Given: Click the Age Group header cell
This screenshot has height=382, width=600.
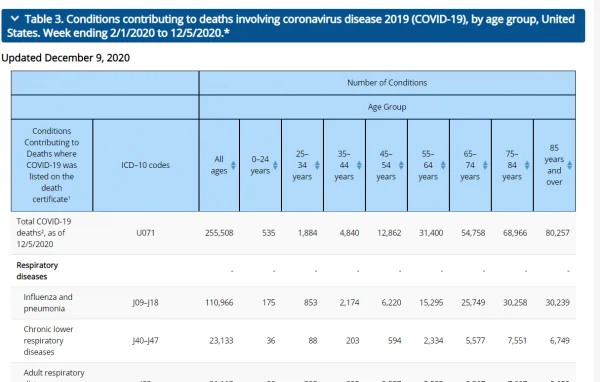Looking at the screenshot, I should (387, 107).
